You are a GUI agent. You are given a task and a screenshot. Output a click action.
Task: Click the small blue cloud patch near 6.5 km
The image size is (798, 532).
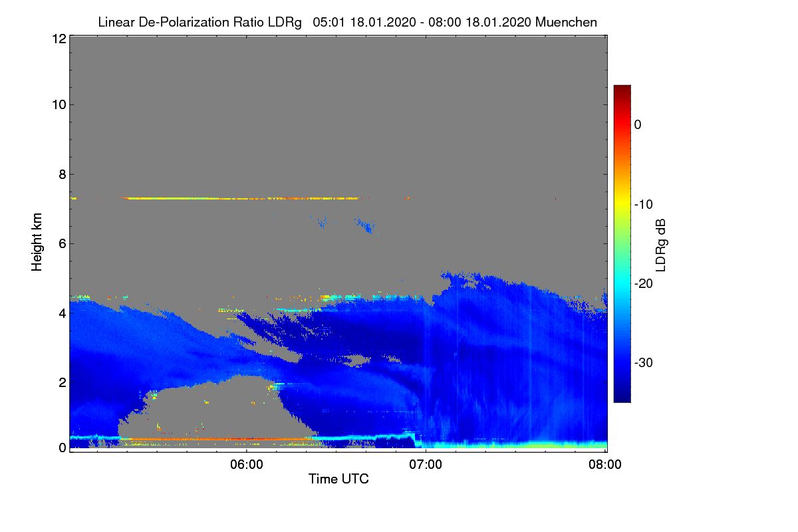click(x=366, y=226)
